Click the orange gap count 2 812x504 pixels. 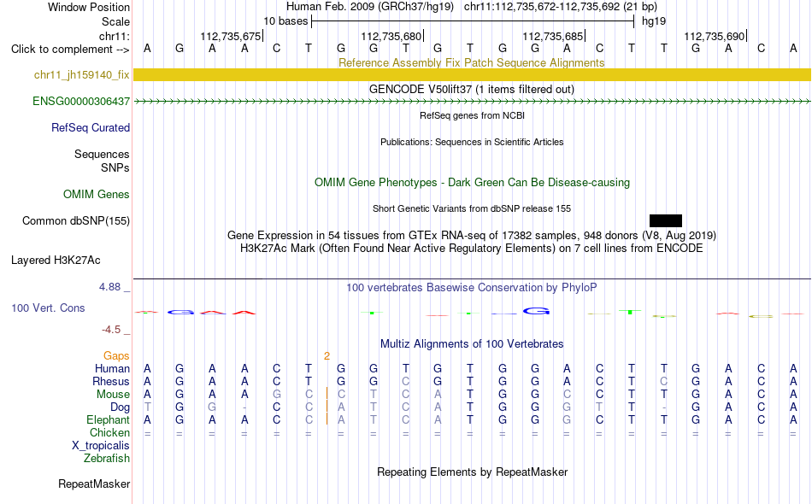pos(327,356)
